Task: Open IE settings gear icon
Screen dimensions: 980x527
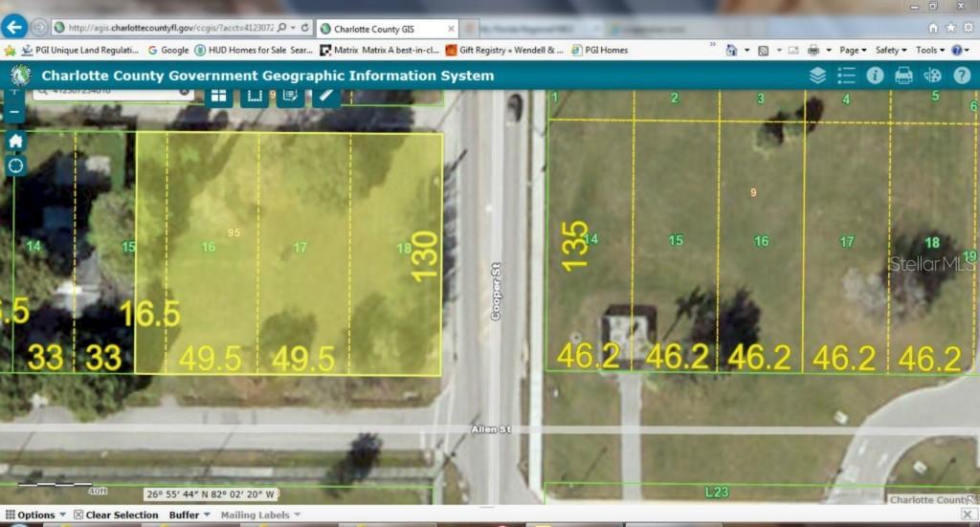Action: pos(969,28)
